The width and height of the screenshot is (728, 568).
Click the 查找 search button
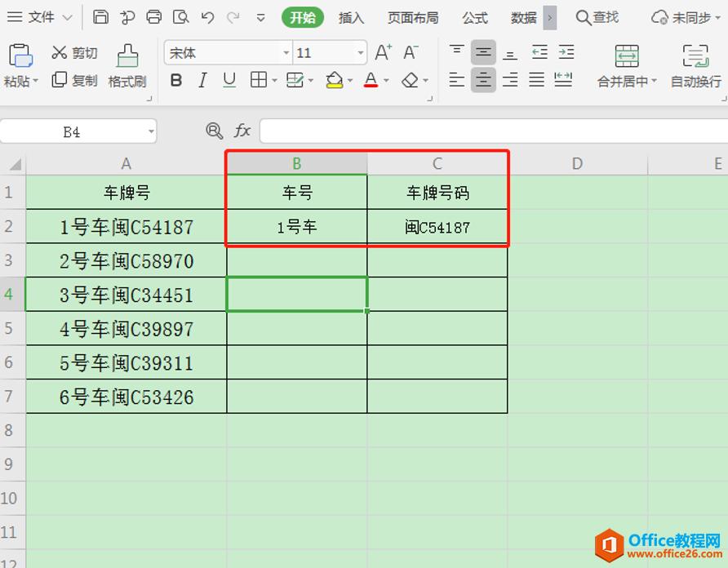coord(597,18)
